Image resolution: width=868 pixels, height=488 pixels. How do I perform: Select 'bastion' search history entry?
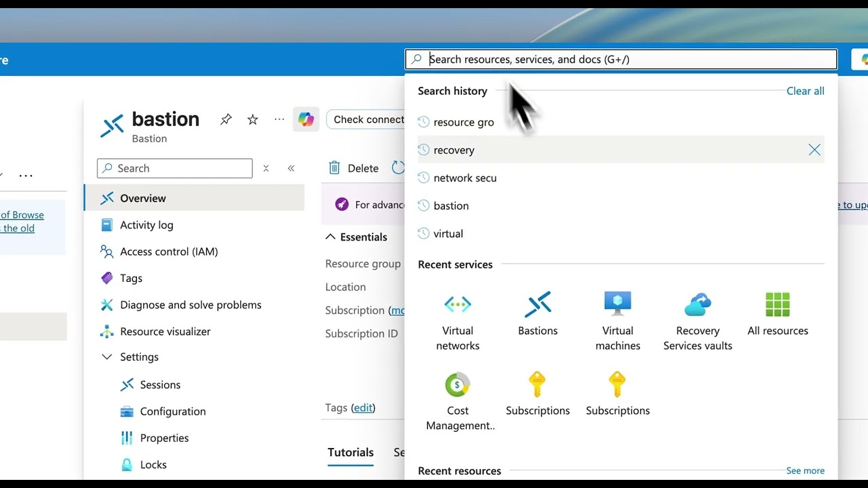pyautogui.click(x=620, y=205)
